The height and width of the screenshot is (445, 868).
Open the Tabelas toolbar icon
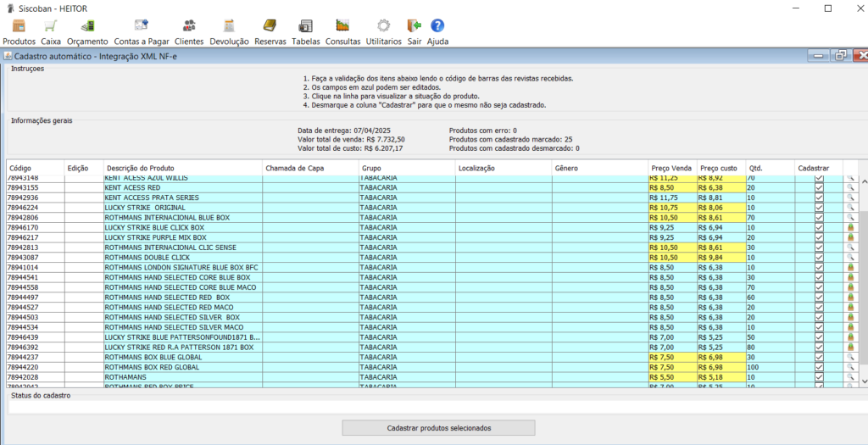click(305, 26)
